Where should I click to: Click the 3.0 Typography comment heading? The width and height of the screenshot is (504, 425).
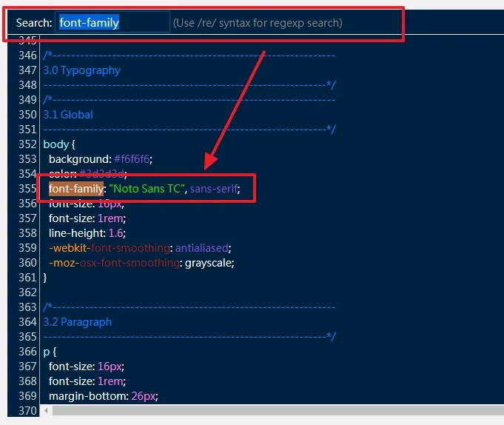81,70
